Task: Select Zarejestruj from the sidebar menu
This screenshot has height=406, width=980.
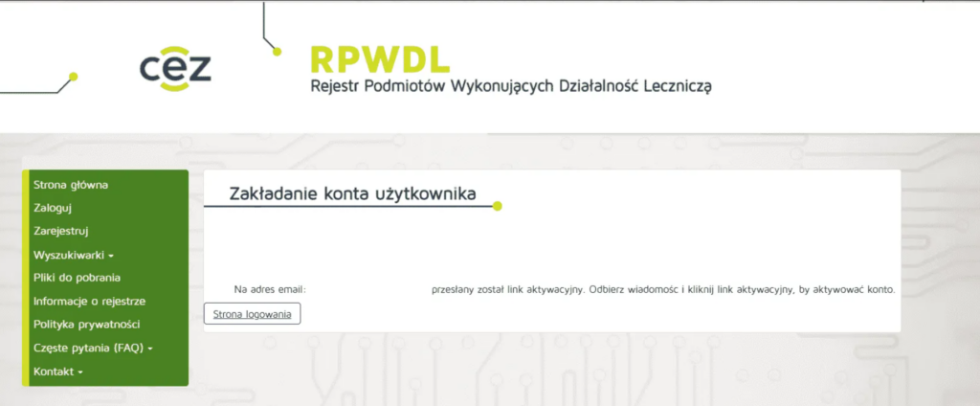Action: click(61, 231)
